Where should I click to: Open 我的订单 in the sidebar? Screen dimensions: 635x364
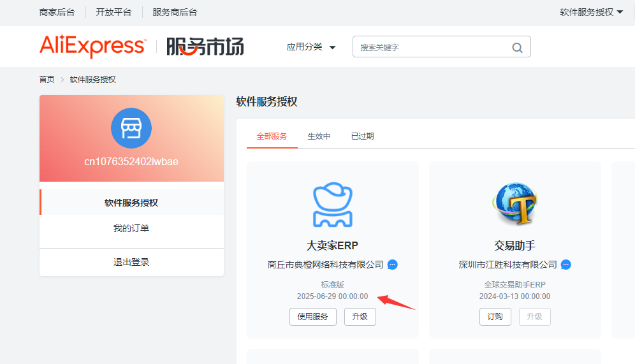[x=131, y=228]
